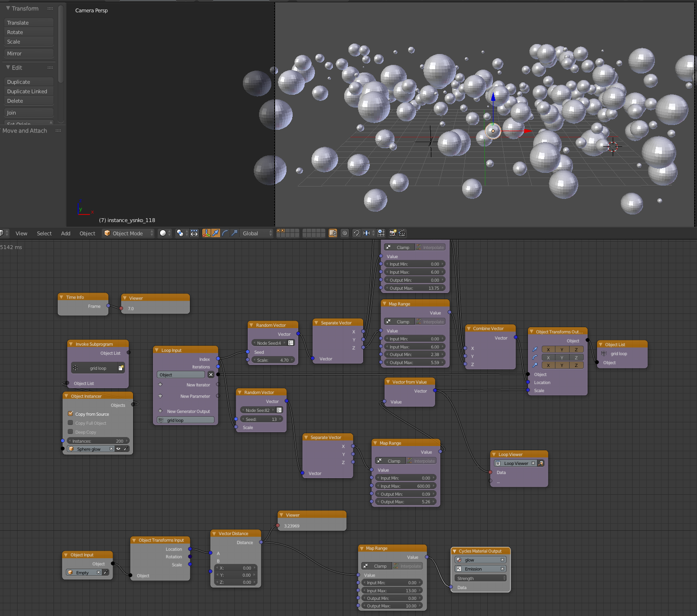The height and width of the screenshot is (616, 697).
Task: Click the Translate button
Action: 29,23
